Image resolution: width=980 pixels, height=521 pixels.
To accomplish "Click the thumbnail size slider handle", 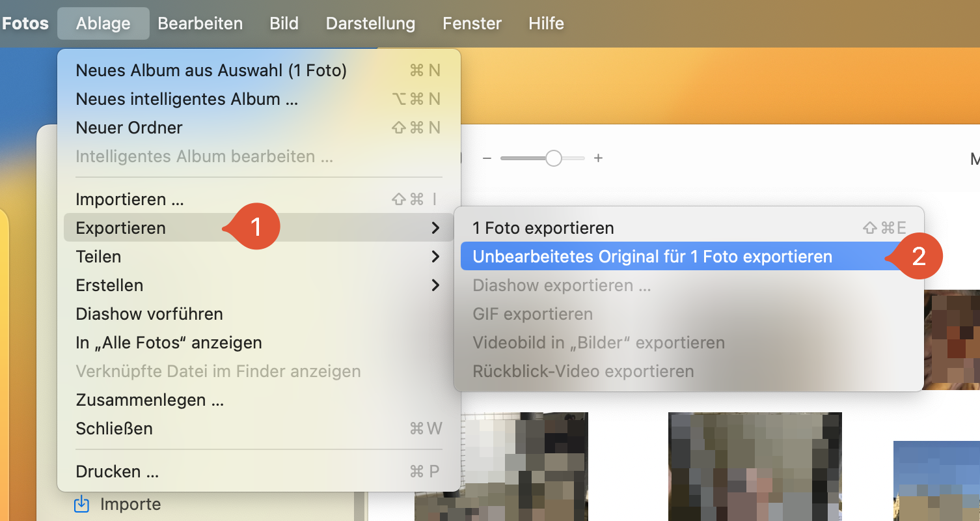I will 554,158.
